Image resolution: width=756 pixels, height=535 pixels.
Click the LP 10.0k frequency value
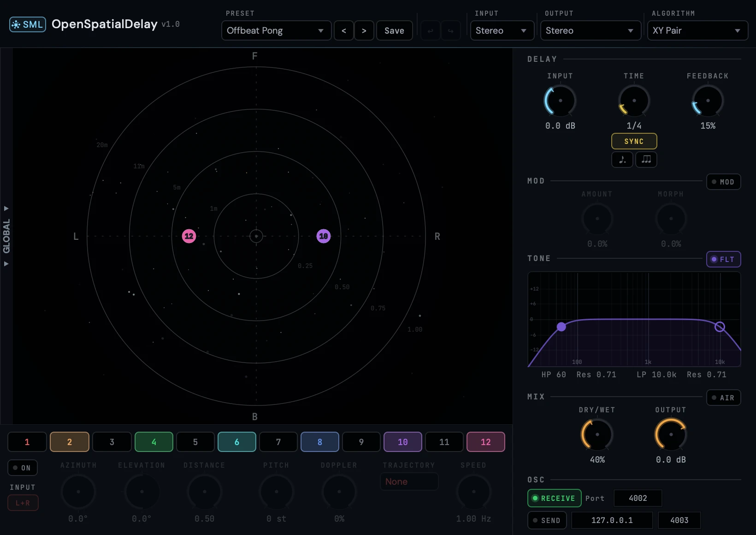[x=657, y=374]
